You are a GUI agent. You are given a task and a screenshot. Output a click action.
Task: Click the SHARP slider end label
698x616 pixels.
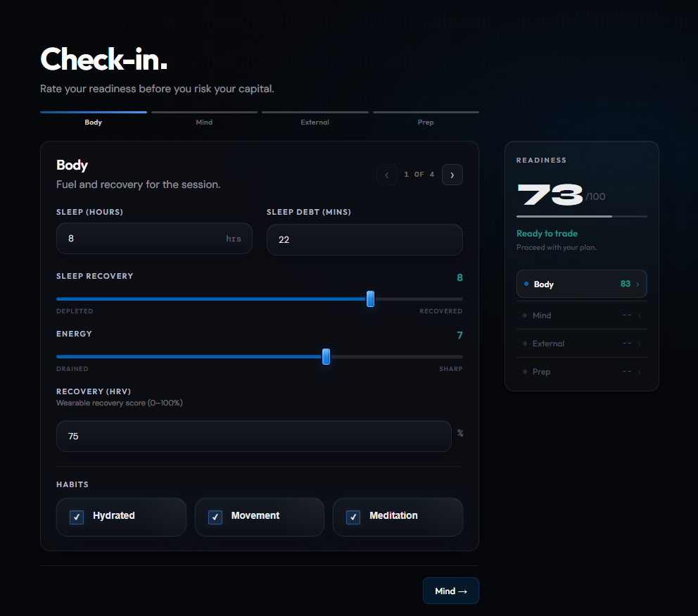[450, 369]
